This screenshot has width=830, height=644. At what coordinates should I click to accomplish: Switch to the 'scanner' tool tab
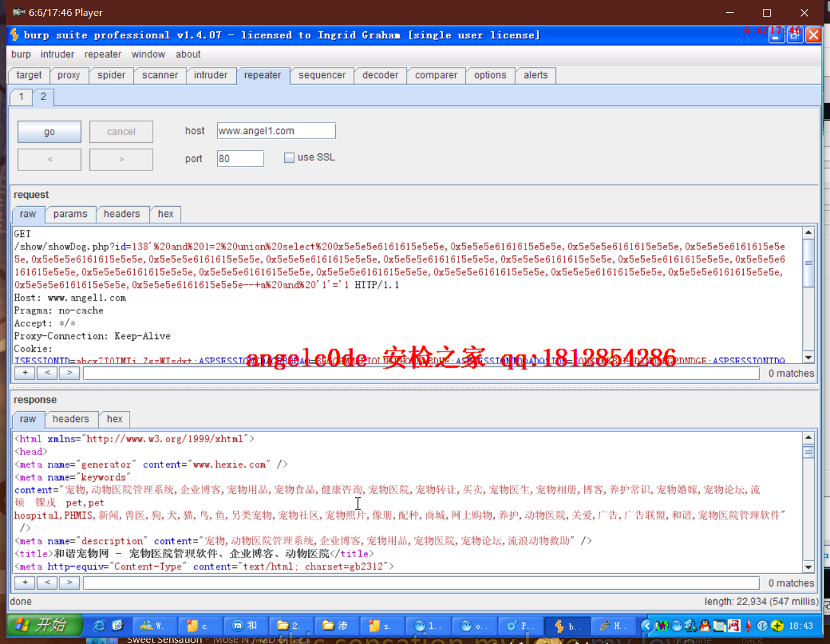pos(160,75)
